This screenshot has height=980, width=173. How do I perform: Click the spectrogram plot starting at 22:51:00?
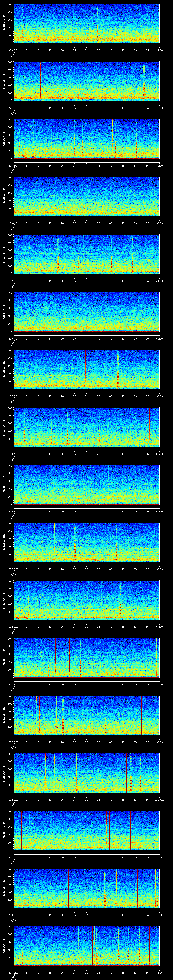(x=86, y=312)
